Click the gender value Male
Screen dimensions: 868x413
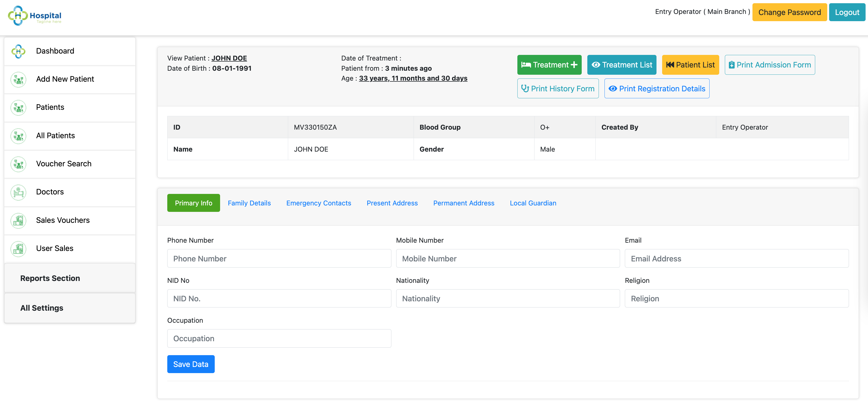coord(547,149)
